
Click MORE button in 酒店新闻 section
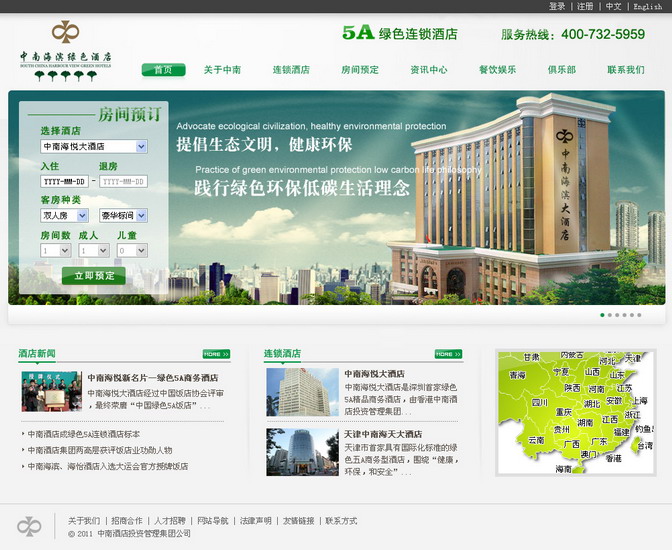coord(216,354)
